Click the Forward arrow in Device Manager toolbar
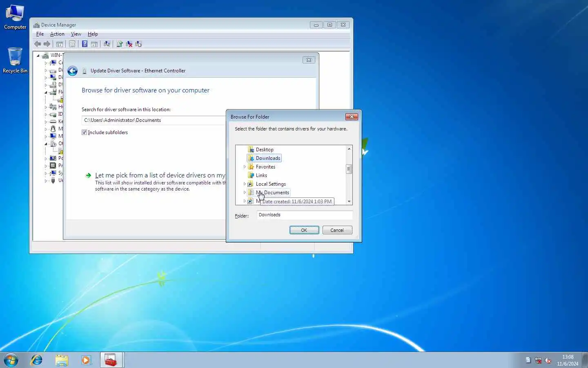Viewport: 588px width, 368px height. coord(47,44)
